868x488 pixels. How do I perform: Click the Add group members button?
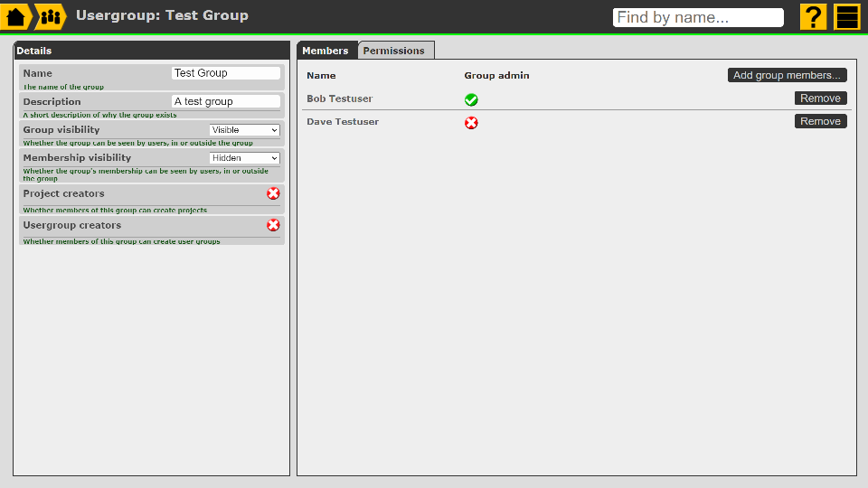[787, 75]
